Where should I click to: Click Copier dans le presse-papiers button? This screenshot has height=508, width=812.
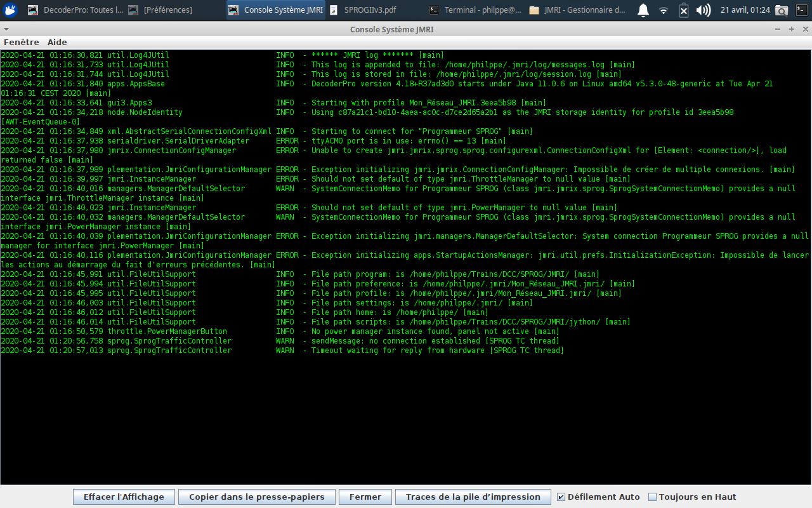tap(257, 497)
